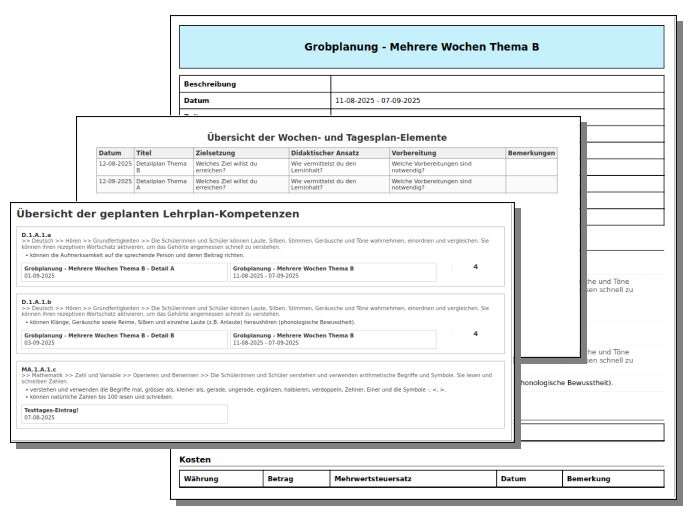The image size is (692, 517).
Task: Select the competency code "D.1.A.1.a"
Action: click(x=36, y=235)
